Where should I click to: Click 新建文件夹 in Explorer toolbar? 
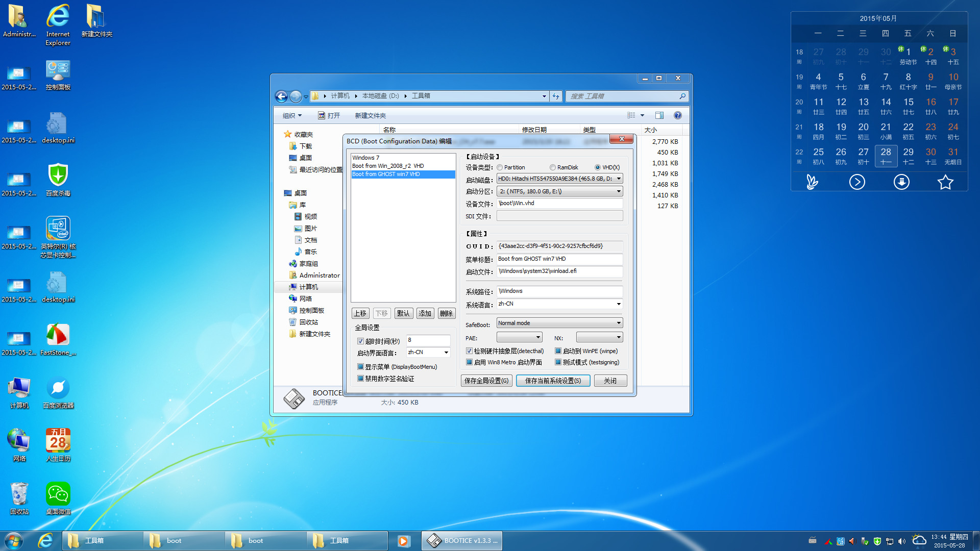click(370, 115)
